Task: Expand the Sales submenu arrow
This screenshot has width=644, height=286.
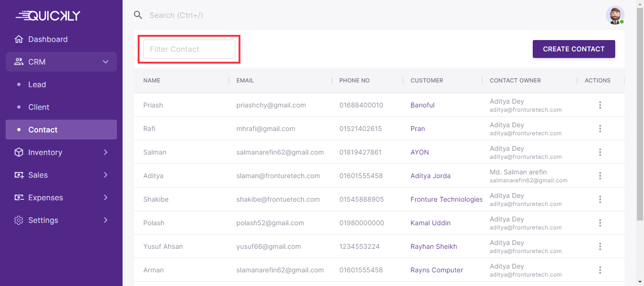Action: click(x=106, y=175)
